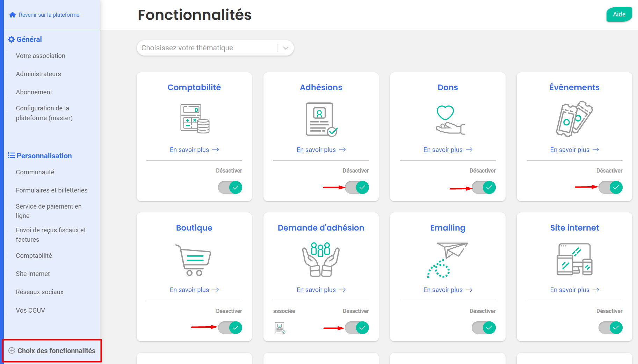The image size is (638, 364).
Task: Follow En savoir plus link under Adhésions
Action: (321, 150)
